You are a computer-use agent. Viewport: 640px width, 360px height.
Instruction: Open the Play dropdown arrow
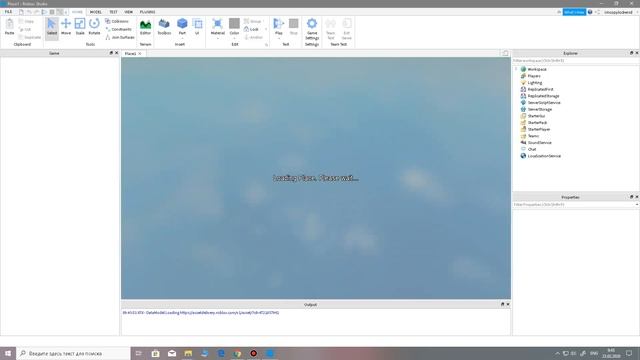(x=279, y=38)
